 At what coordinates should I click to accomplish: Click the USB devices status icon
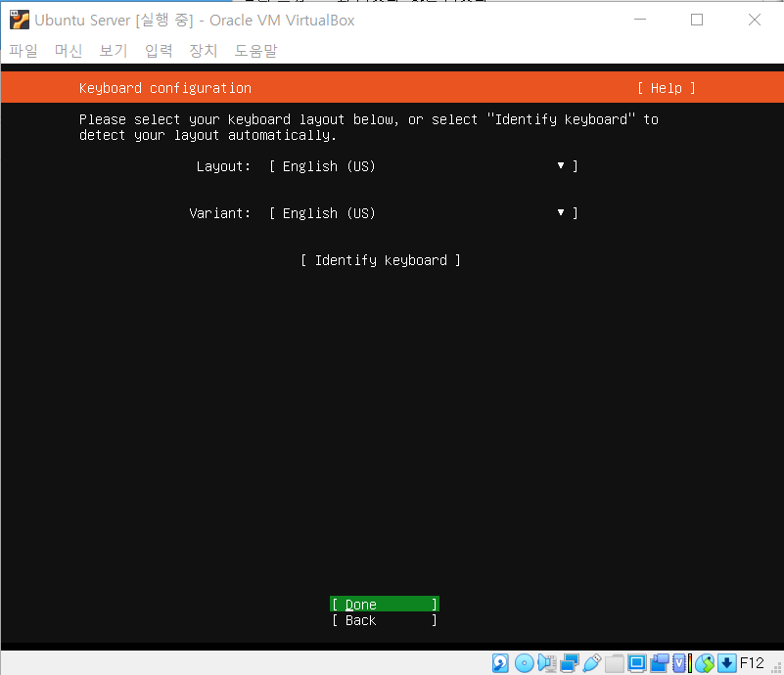coord(592,663)
